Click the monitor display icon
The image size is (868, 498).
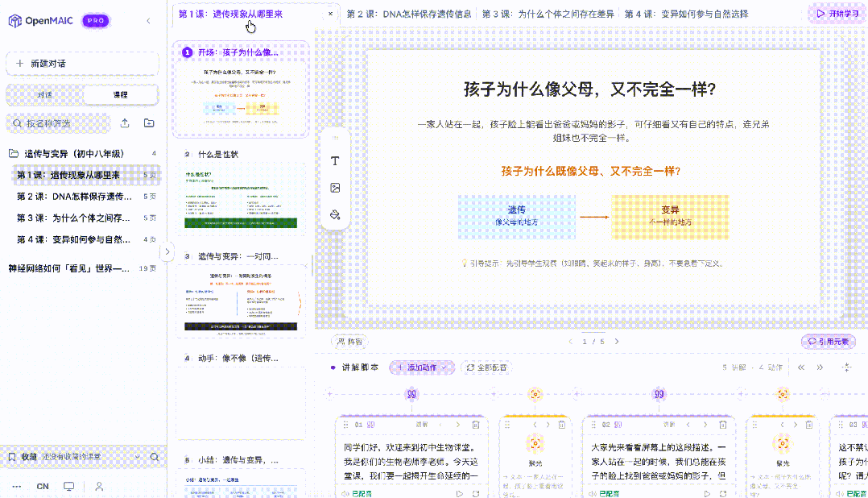tap(68, 487)
